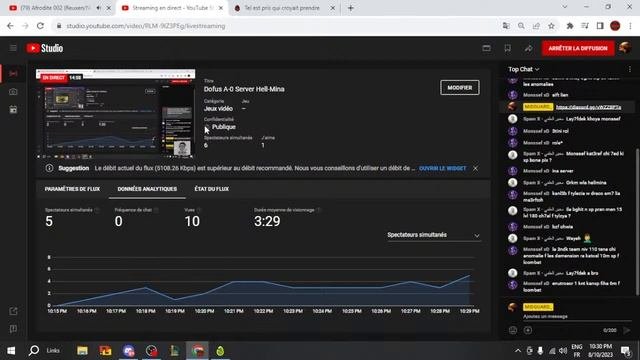This screenshot has width=640, height=360.
Task: Click the Arrêter la diffusion button
Action: coord(578,48)
